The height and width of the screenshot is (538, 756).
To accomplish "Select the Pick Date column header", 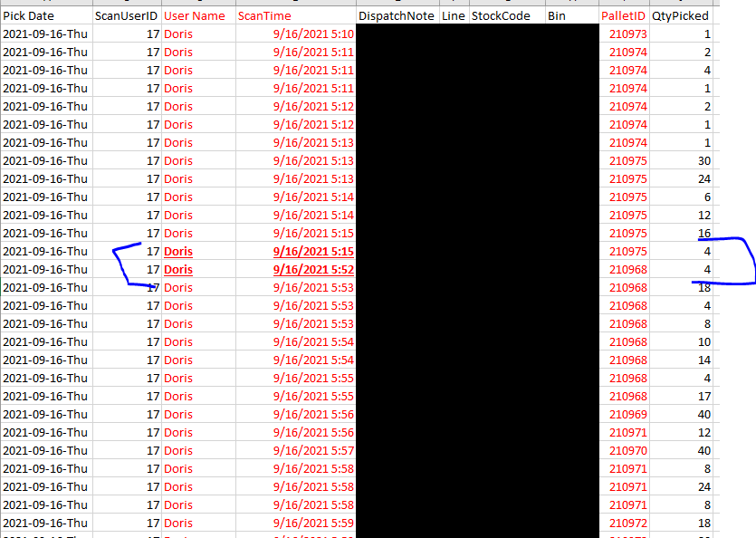I will (47, 16).
